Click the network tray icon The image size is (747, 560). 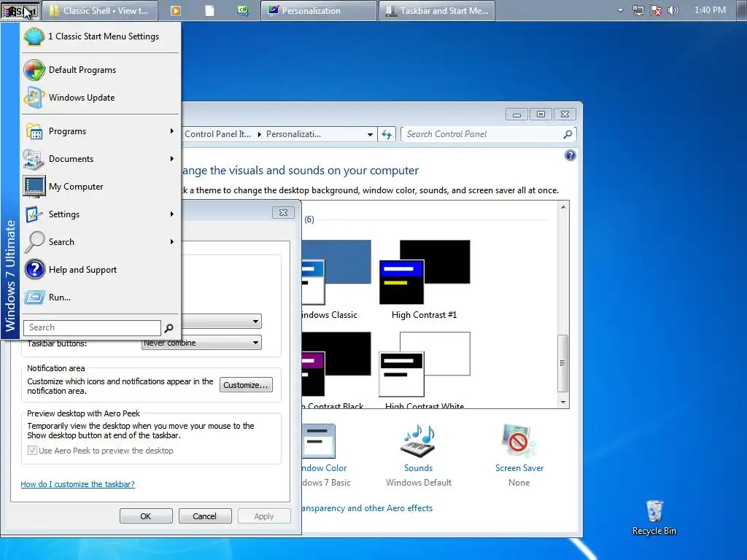tap(638, 10)
